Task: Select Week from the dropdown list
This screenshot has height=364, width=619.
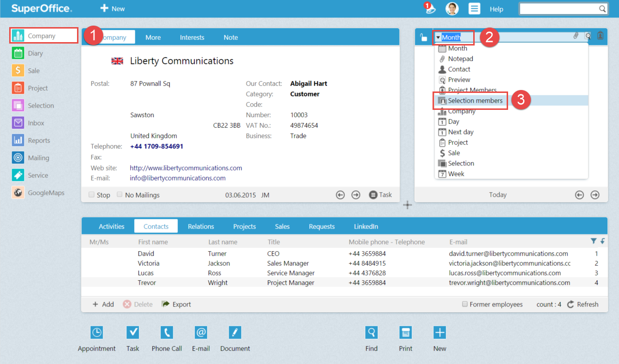Action: (511, 174)
